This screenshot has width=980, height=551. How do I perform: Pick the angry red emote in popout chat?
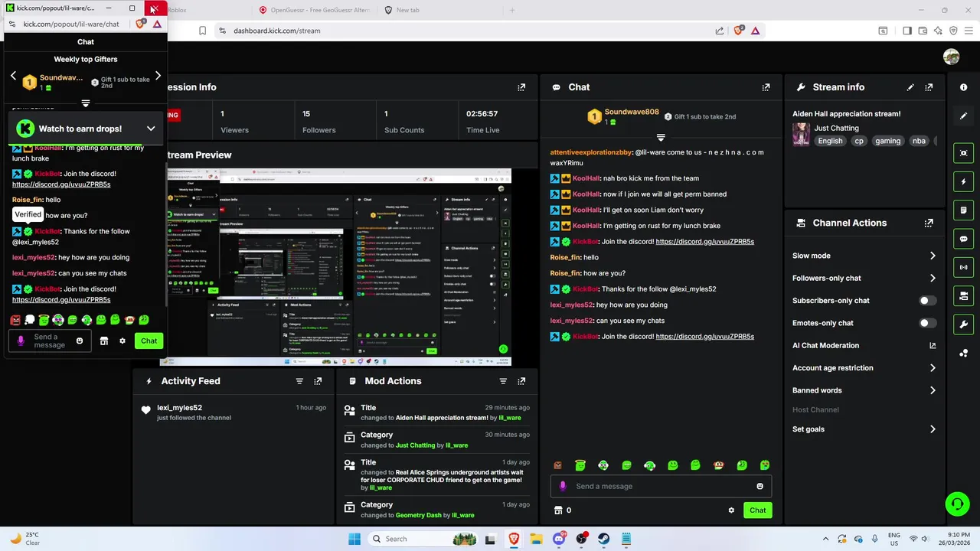click(x=15, y=320)
